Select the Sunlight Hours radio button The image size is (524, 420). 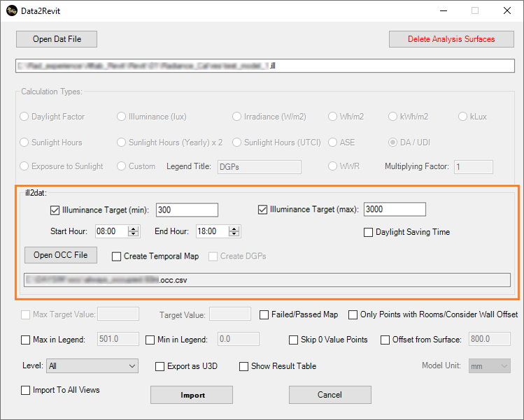[24, 143]
